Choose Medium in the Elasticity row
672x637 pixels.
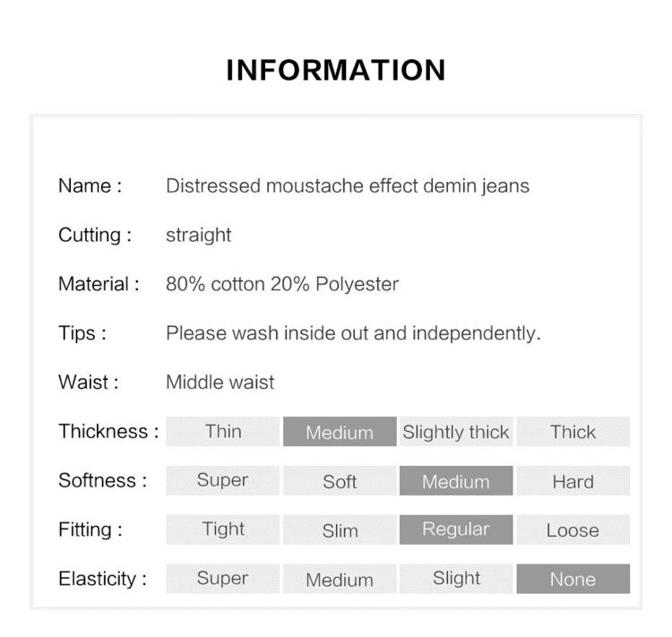coord(340,579)
